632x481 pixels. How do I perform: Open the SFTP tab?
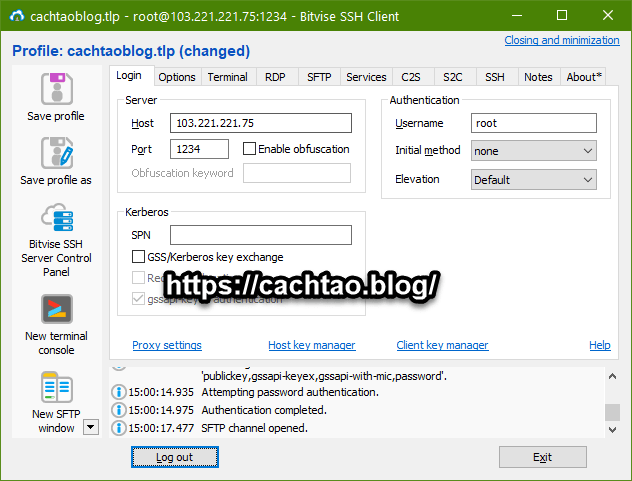coord(319,77)
